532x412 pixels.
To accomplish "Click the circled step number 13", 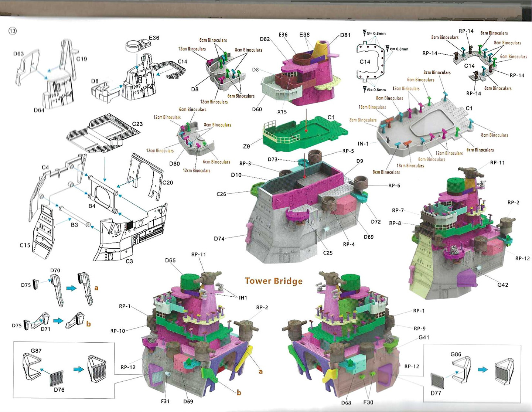I will click(x=13, y=31).
